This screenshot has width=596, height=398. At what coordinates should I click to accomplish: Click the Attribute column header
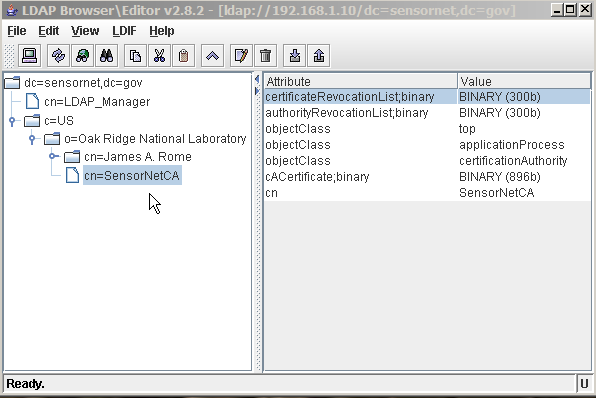tap(361, 81)
